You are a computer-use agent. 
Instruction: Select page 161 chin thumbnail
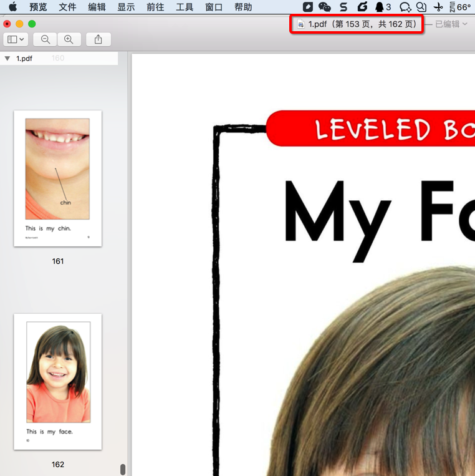click(57, 178)
